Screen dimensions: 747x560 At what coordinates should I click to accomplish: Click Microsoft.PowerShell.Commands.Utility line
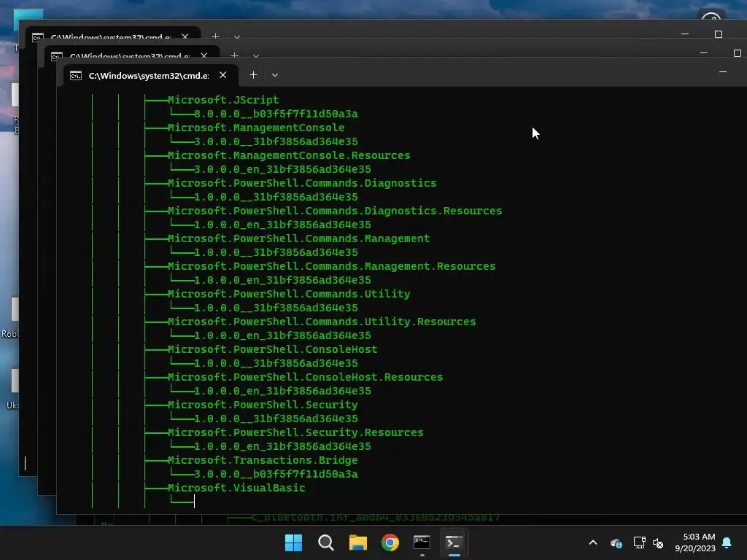[x=289, y=294]
